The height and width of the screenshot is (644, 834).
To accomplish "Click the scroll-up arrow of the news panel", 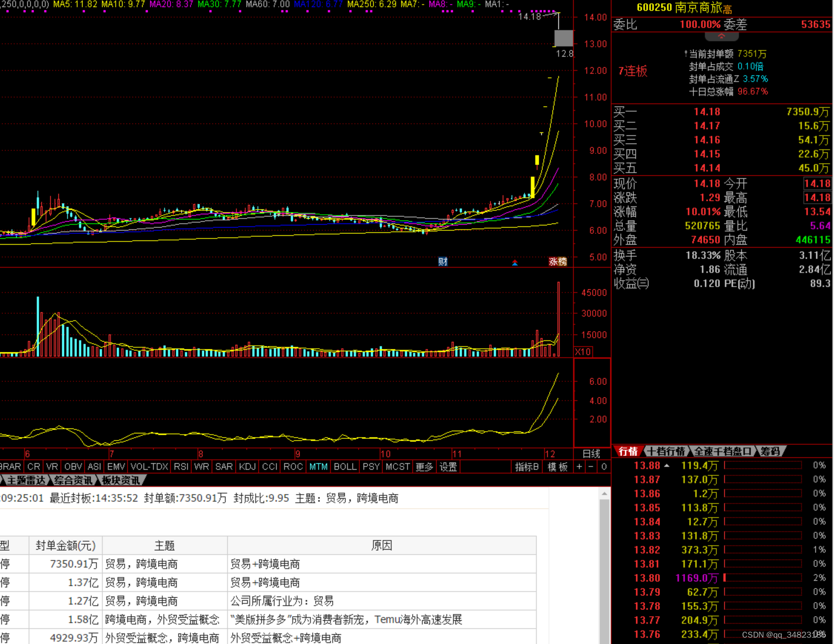I will point(604,493).
